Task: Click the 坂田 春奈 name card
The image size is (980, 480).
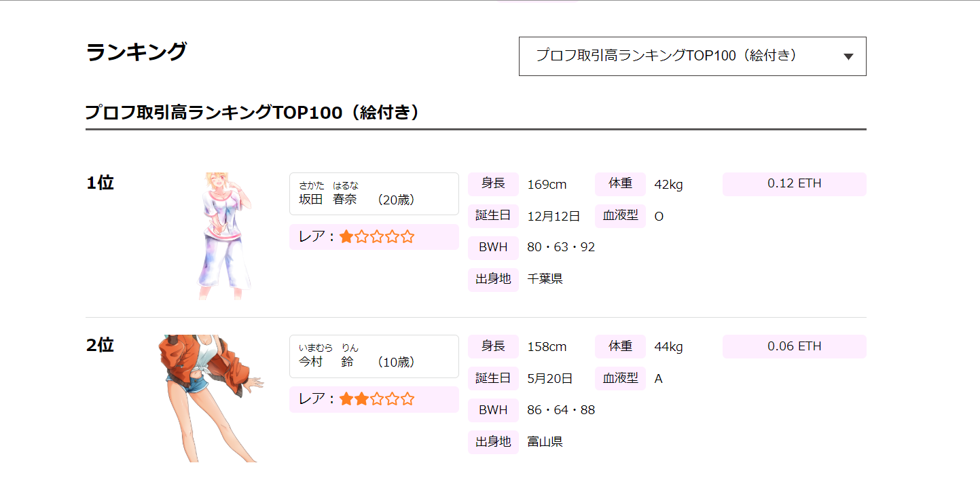Action: [x=374, y=193]
